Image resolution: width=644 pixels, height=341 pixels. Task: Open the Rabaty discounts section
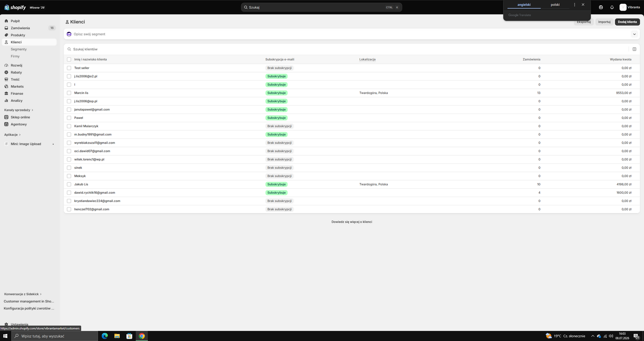(x=16, y=72)
